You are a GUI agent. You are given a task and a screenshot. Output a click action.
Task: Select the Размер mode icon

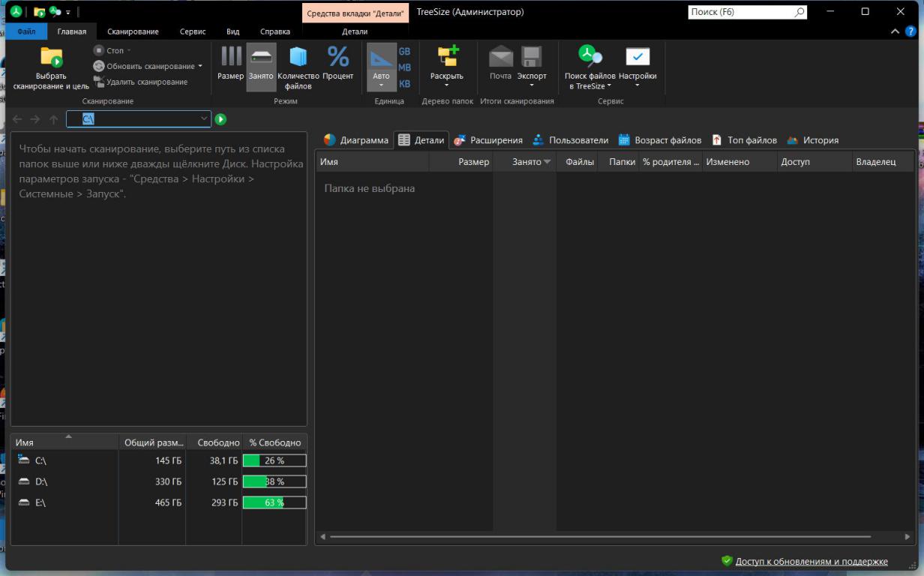click(230, 57)
